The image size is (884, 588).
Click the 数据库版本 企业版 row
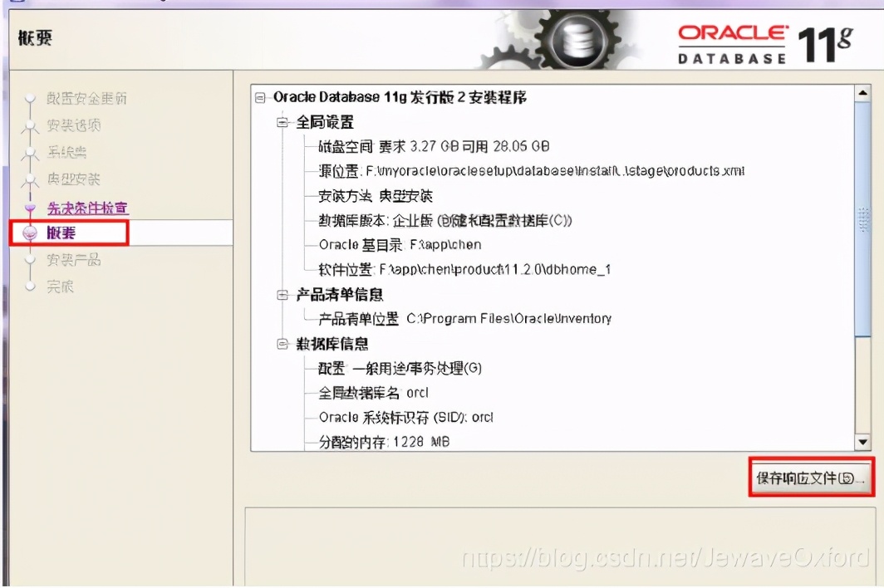pos(444,220)
